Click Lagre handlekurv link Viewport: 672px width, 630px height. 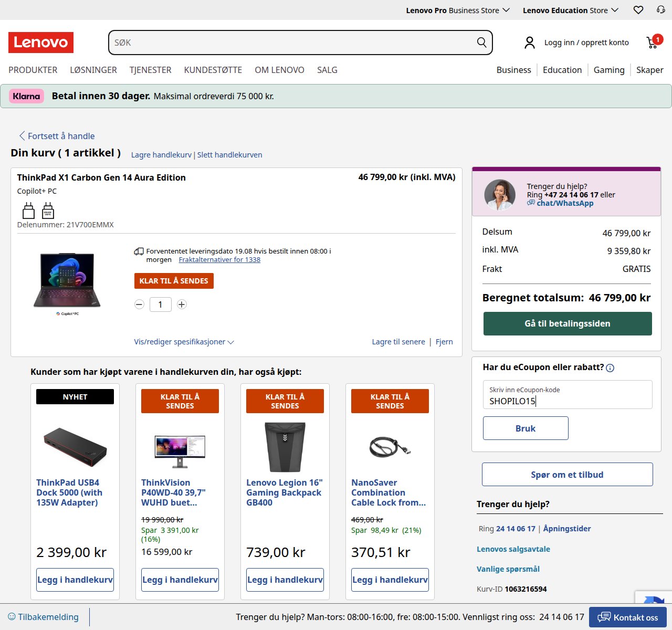161,155
